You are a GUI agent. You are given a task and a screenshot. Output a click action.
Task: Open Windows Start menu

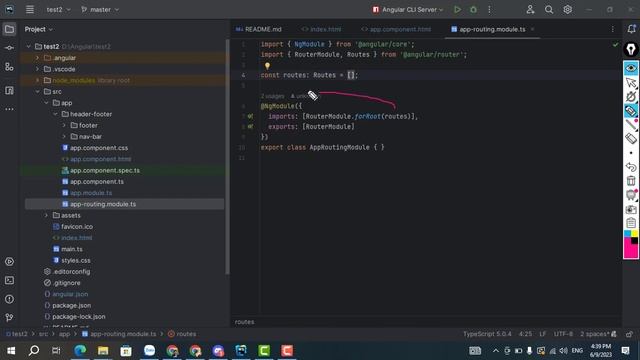click(11, 351)
